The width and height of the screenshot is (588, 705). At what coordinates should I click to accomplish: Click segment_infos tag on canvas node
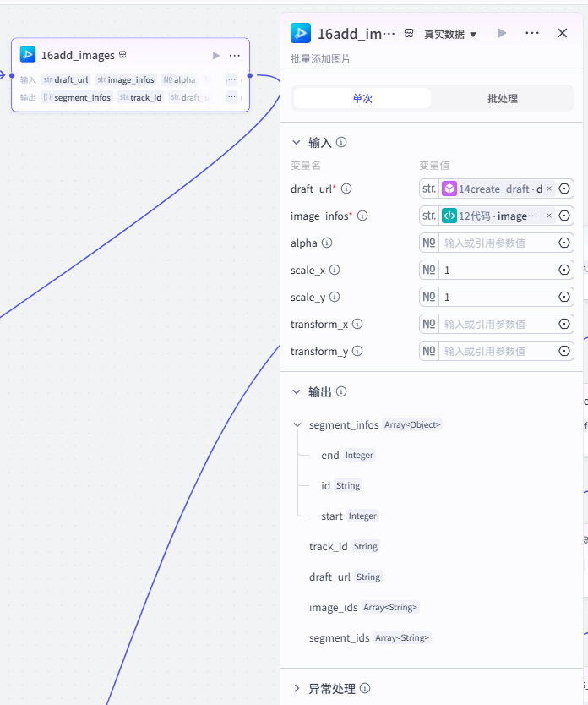pyautogui.click(x=77, y=97)
